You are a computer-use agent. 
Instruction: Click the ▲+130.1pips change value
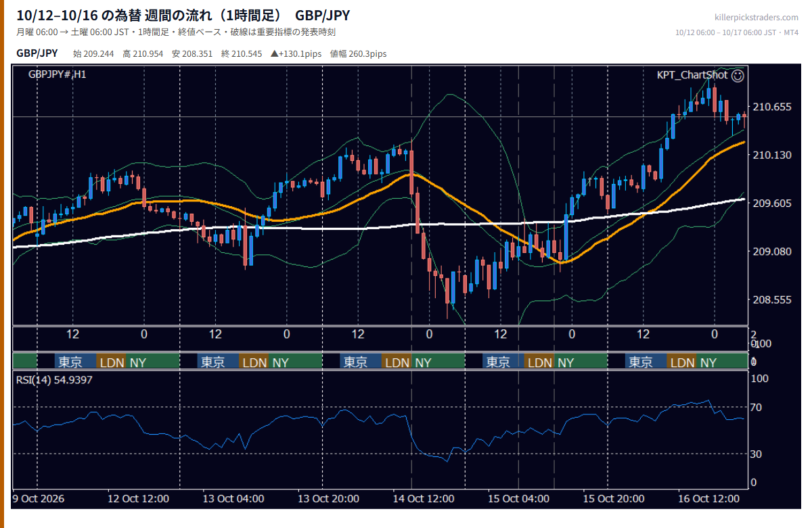[296, 54]
